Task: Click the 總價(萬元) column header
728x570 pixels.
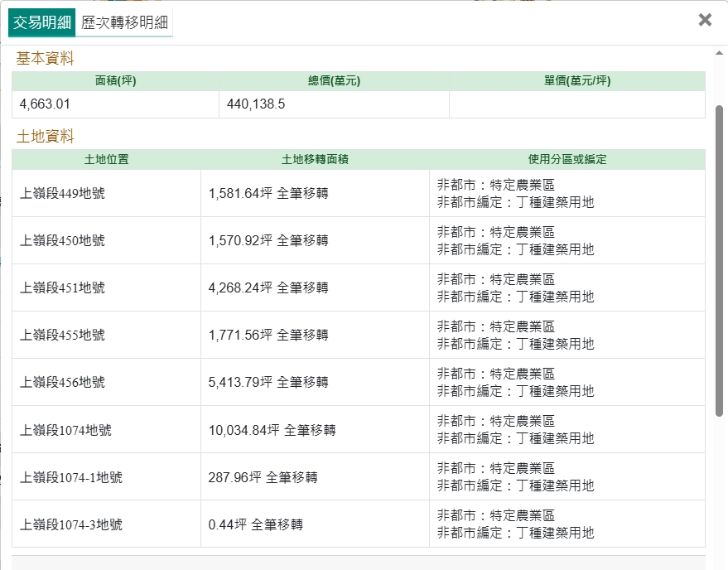Action: click(334, 81)
